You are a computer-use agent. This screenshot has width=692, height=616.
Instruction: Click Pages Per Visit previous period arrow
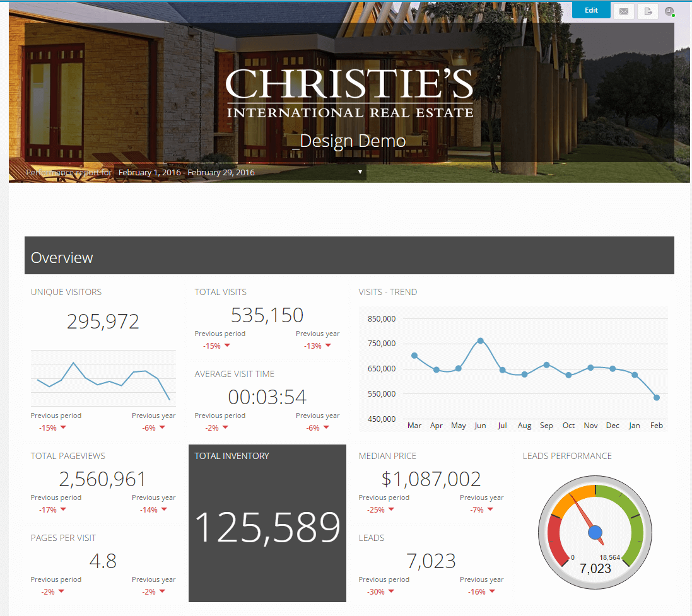pos(61,591)
